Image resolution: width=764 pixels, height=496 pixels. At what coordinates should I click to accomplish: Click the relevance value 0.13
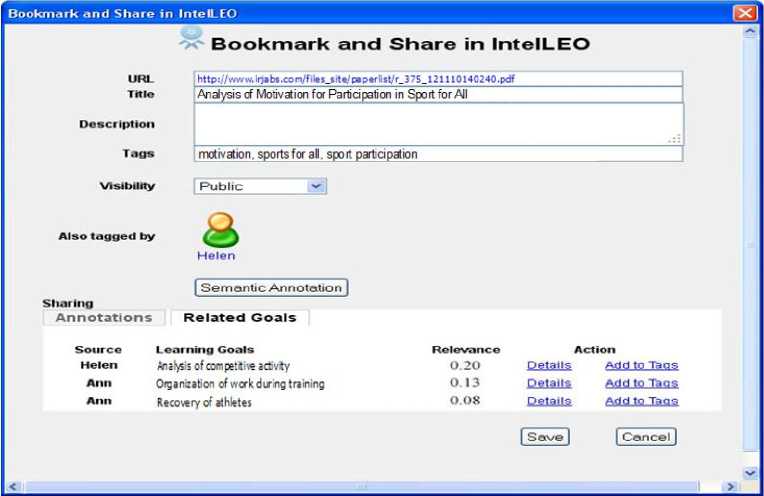465,382
